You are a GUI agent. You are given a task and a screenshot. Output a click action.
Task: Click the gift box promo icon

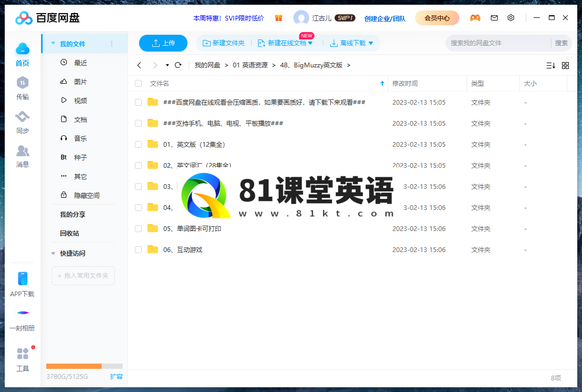(x=279, y=17)
